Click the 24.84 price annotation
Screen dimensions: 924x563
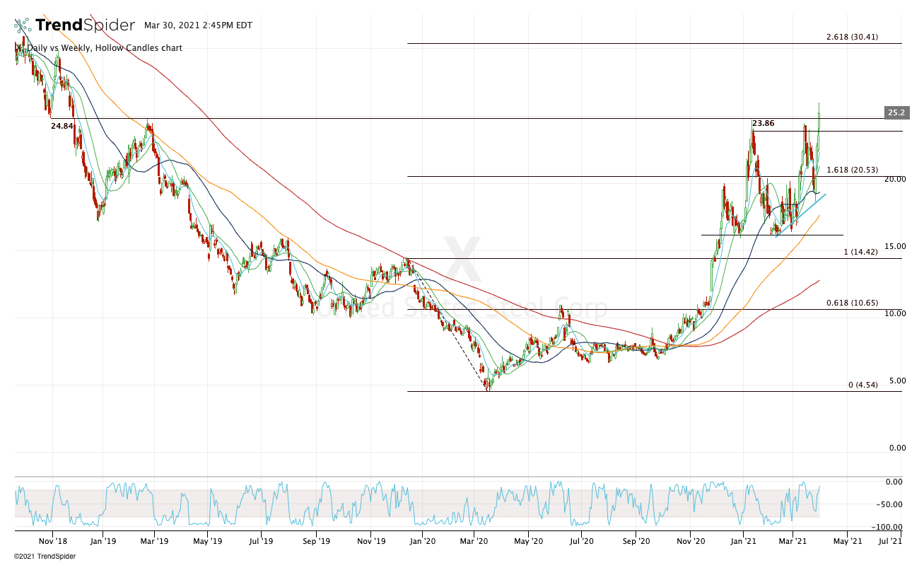(62, 126)
